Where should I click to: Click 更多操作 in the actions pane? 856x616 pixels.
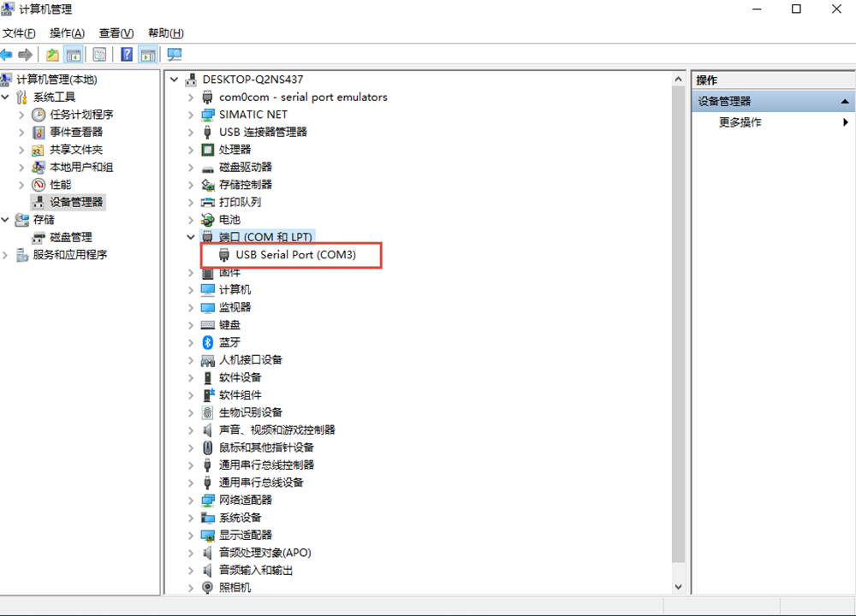(x=740, y=122)
